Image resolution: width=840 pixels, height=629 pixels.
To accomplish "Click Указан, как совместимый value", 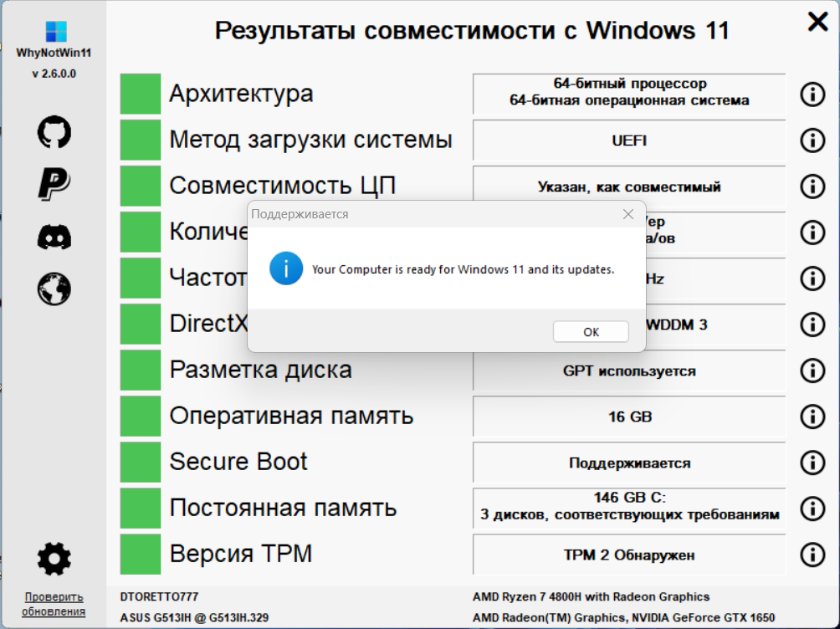I will point(629,187).
